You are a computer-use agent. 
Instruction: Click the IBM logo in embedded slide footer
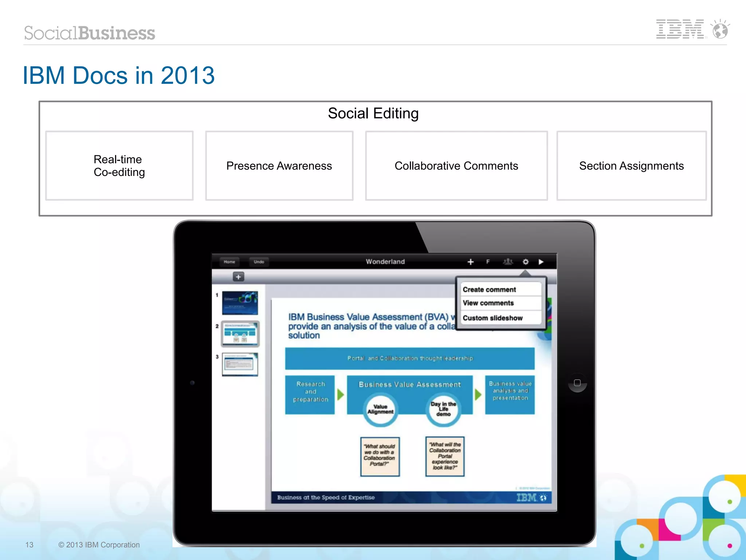coord(527,497)
